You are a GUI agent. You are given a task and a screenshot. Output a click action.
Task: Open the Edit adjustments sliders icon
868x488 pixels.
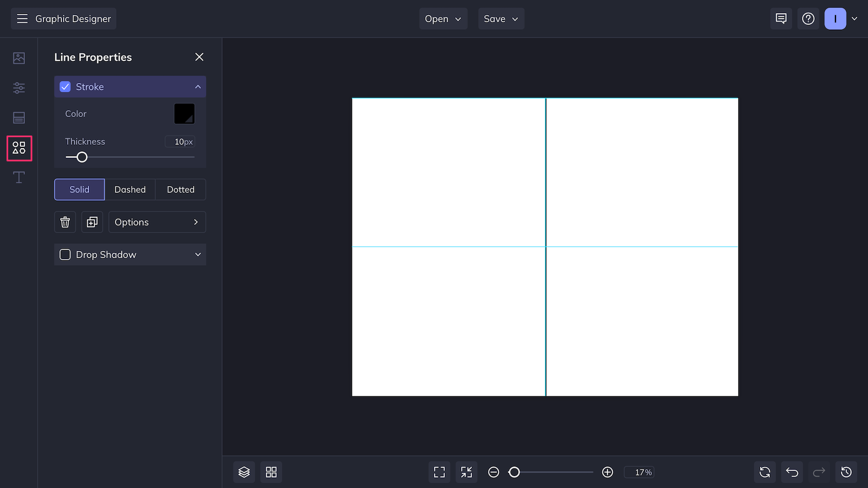(x=19, y=88)
